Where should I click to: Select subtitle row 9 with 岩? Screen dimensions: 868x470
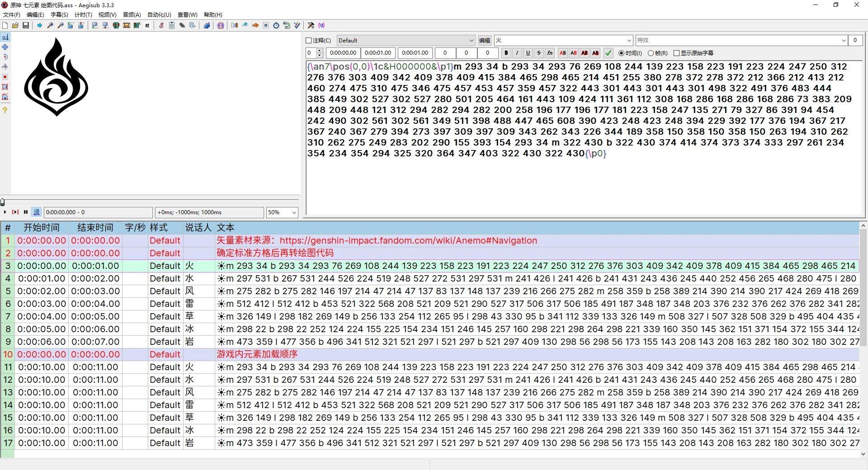tap(429, 342)
